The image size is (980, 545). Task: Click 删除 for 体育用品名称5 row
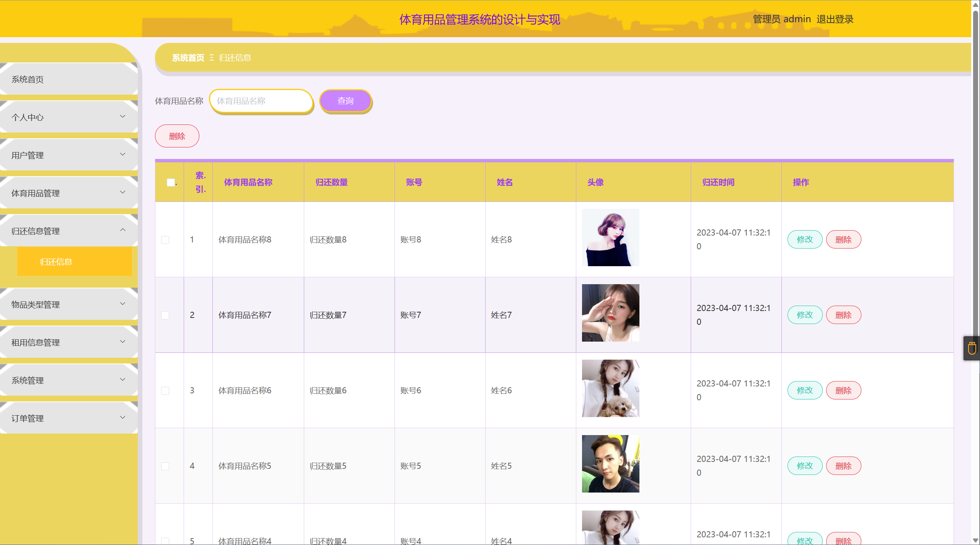843,466
